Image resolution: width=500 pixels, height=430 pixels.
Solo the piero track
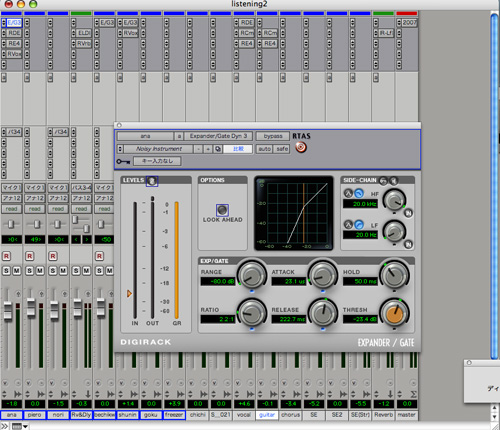(x=30, y=270)
